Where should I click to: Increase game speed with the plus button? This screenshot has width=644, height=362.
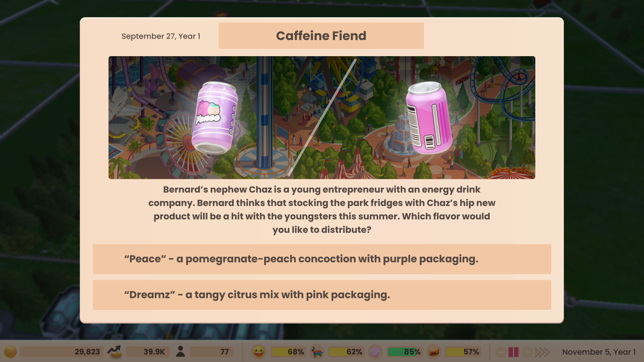coord(527,352)
